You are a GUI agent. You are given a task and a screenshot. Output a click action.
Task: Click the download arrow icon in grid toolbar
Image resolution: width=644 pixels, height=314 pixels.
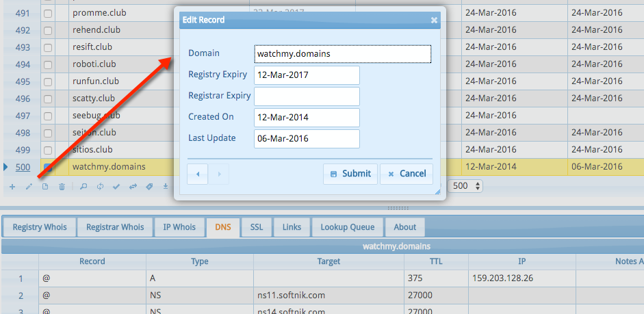tap(166, 187)
